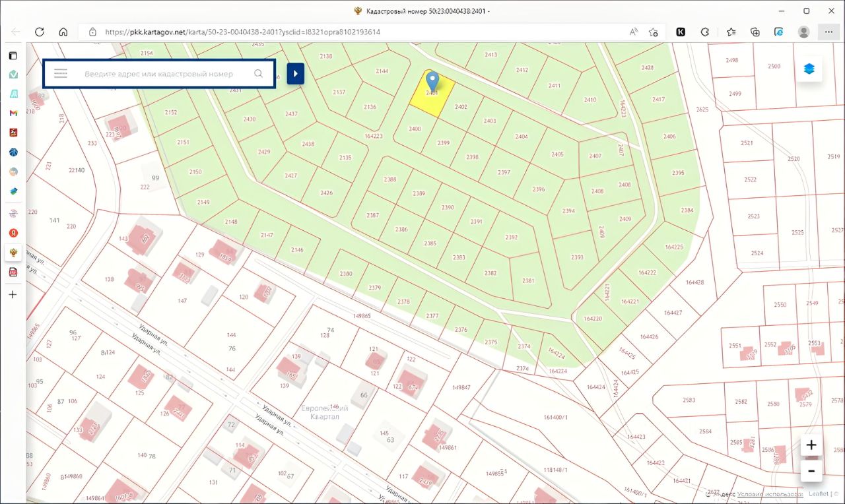This screenshot has width=845, height=504.
Task: Toggle read aloud in address bar
Action: point(634,32)
